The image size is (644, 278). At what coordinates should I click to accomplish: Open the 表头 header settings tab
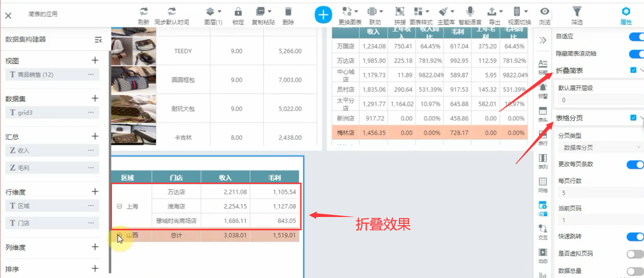(543, 114)
